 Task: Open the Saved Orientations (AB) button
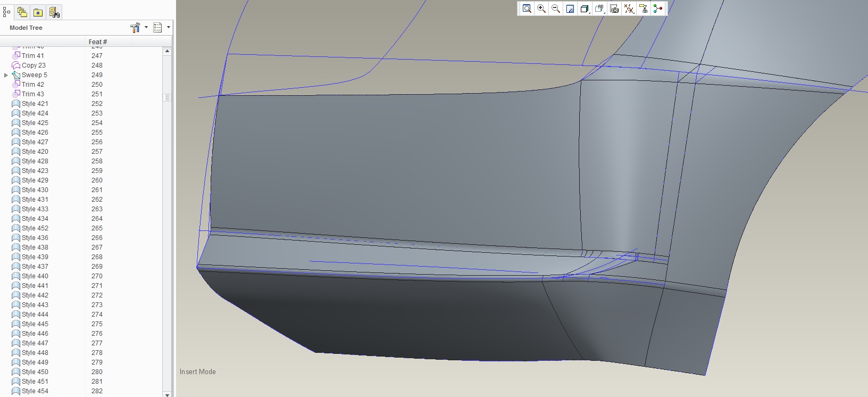(599, 9)
